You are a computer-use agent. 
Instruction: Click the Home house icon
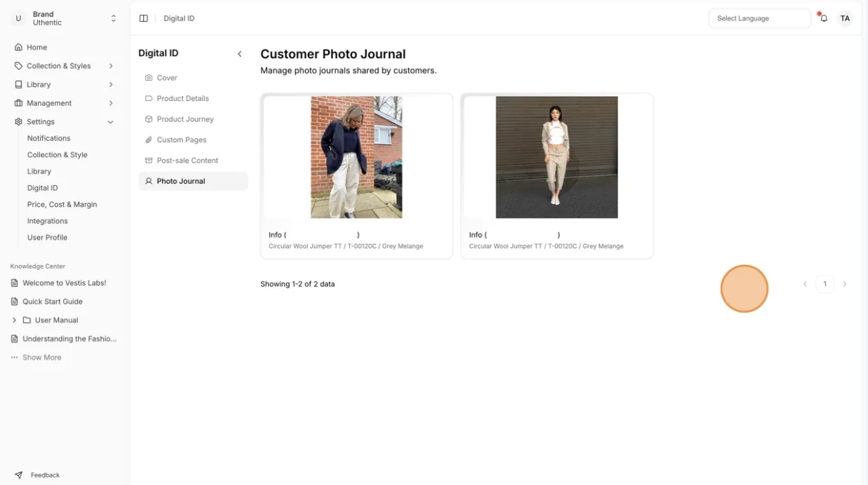point(18,48)
